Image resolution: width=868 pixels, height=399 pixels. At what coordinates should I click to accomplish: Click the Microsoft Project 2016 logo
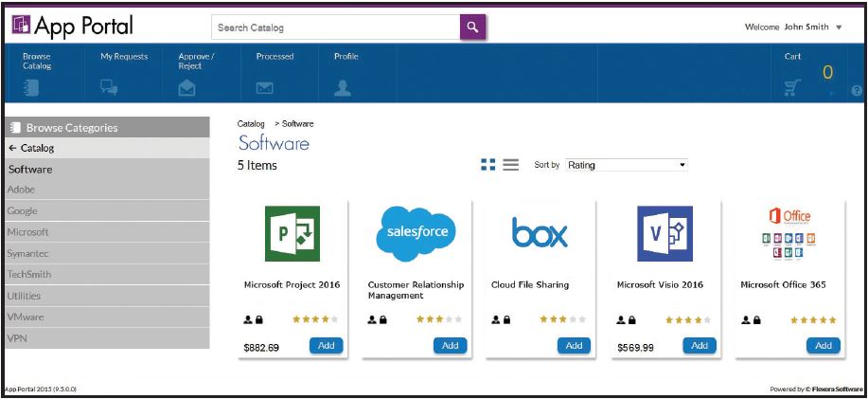click(292, 233)
